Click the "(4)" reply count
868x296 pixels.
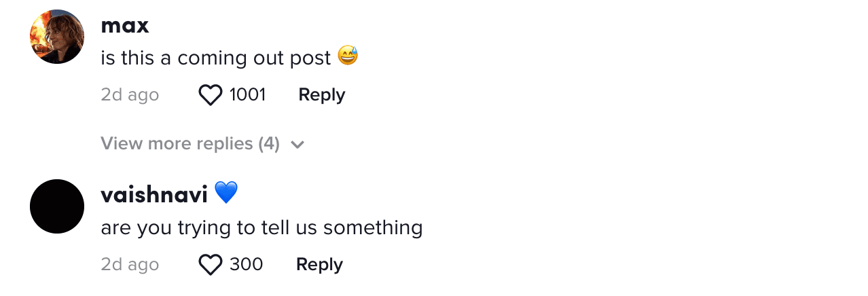[x=269, y=144]
